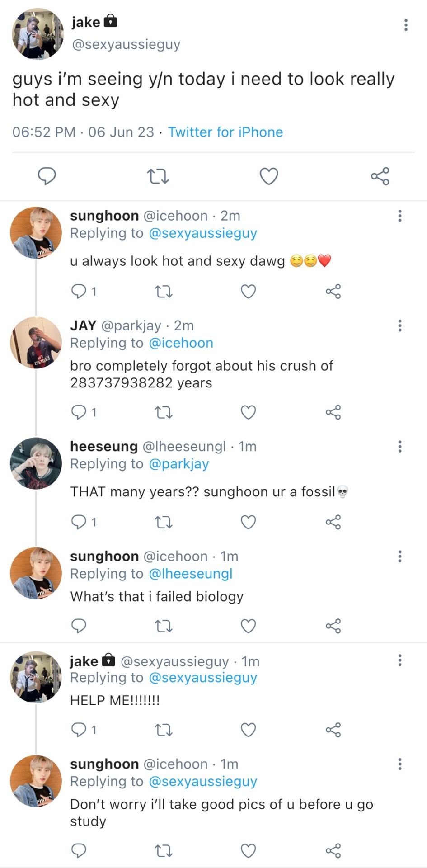Open the @parkjay mention link
This screenshot has height=868, width=427.
coord(178,464)
